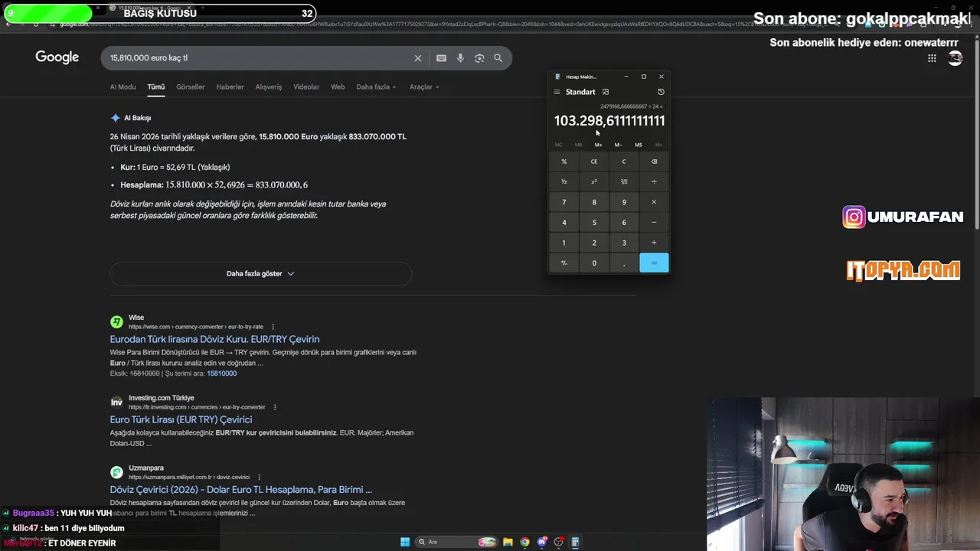Viewport: 980px width, 551px height.
Task: Click digit 7 on calculator
Action: pyautogui.click(x=564, y=202)
